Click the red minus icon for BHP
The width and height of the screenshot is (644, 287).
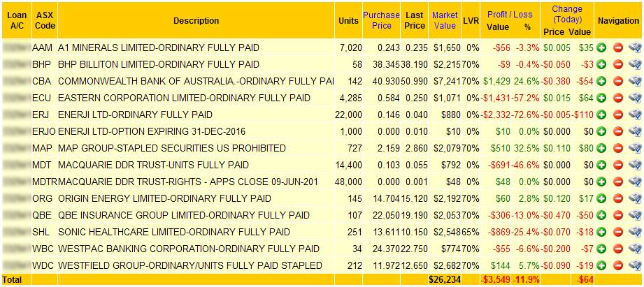coord(618,64)
